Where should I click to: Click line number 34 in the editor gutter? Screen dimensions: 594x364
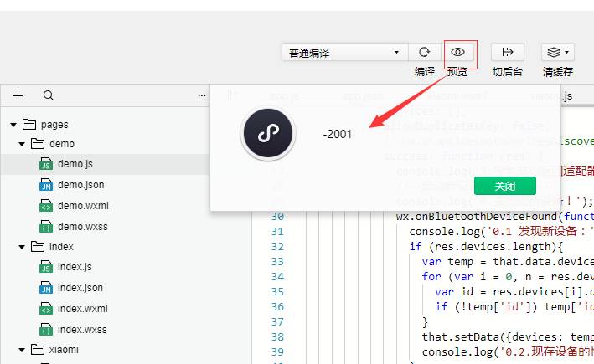pos(277,277)
